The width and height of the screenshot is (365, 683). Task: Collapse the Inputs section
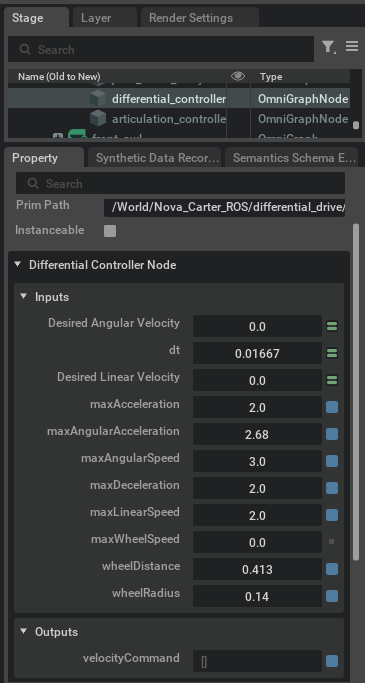24,297
